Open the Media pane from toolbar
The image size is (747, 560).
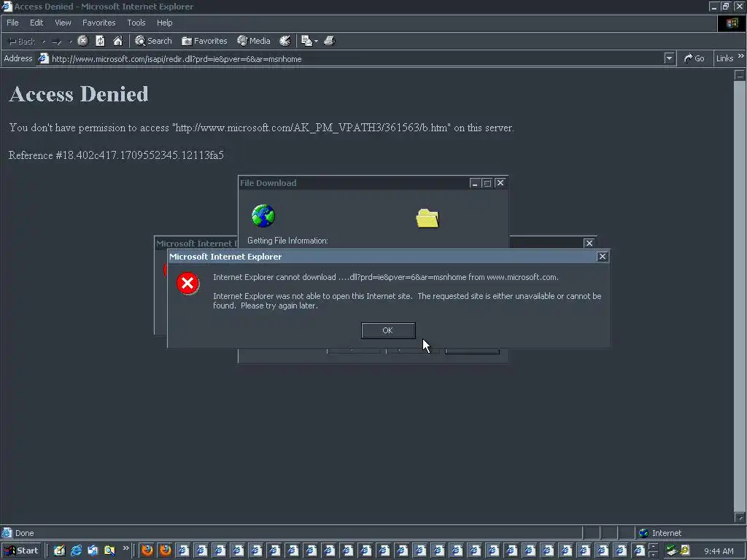click(x=254, y=41)
